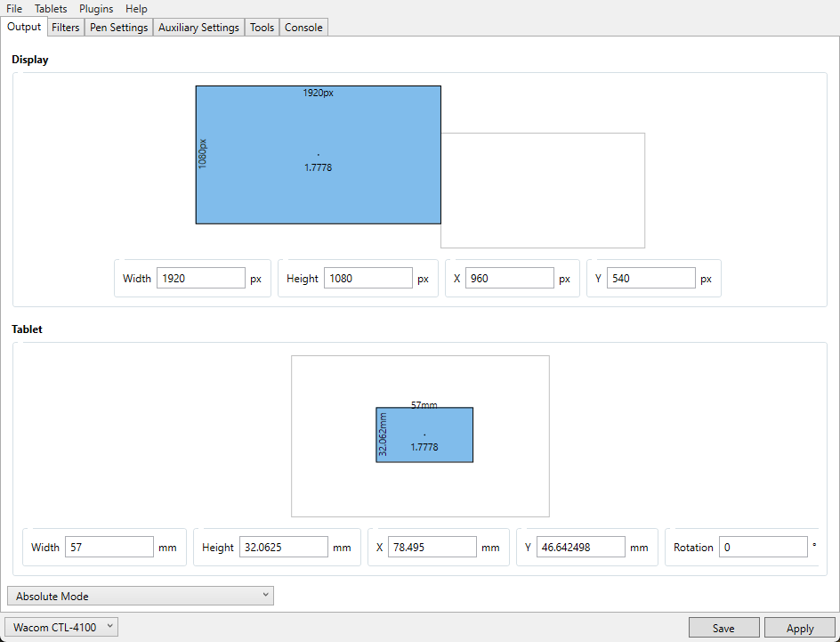Click the Save button
The image size is (840, 642).
point(723,628)
